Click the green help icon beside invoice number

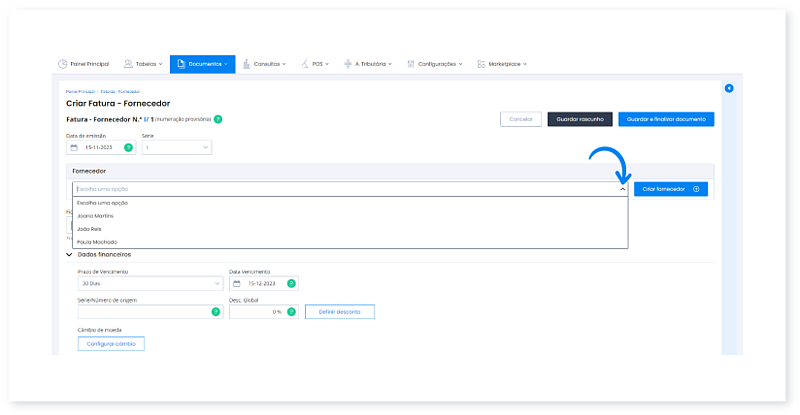[x=218, y=119]
